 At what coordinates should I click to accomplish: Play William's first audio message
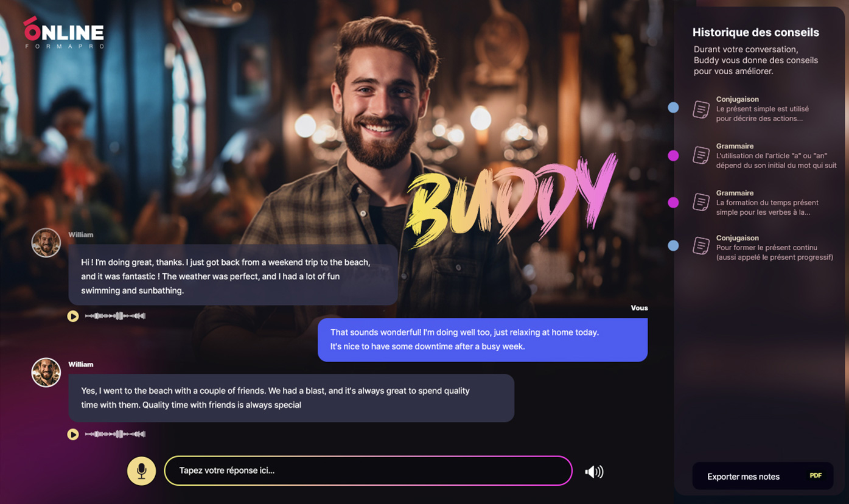[x=73, y=316]
